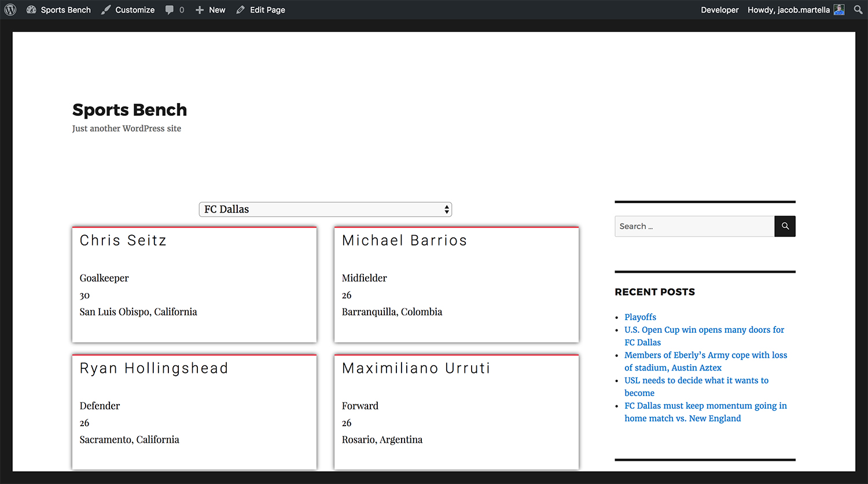
Task: Open the Developer admin bar menu
Action: pyautogui.click(x=719, y=10)
